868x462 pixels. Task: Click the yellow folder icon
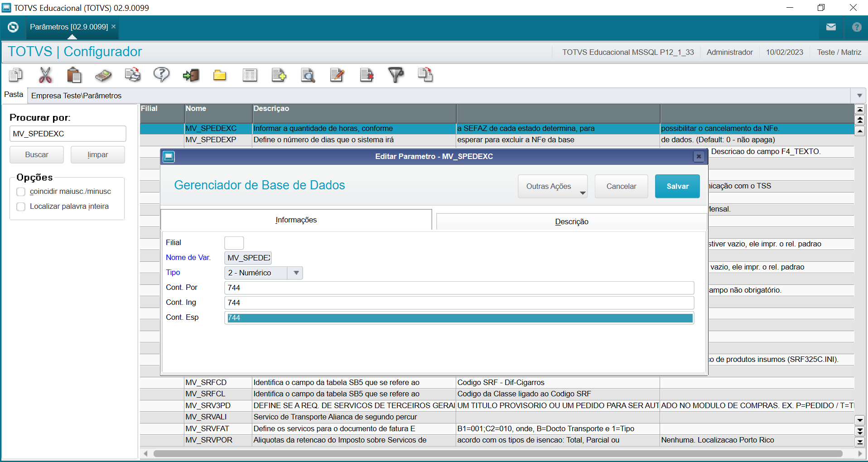click(x=220, y=75)
